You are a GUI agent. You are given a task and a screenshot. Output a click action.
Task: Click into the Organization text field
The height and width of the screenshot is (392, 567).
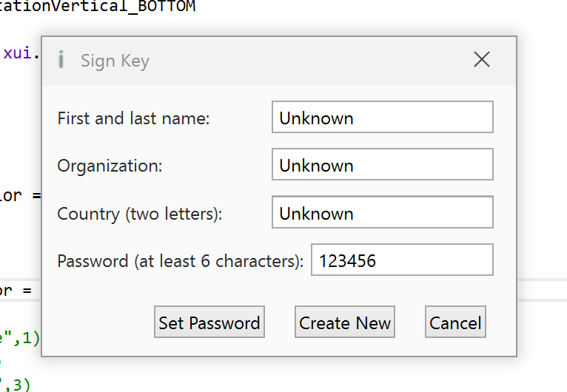(383, 164)
